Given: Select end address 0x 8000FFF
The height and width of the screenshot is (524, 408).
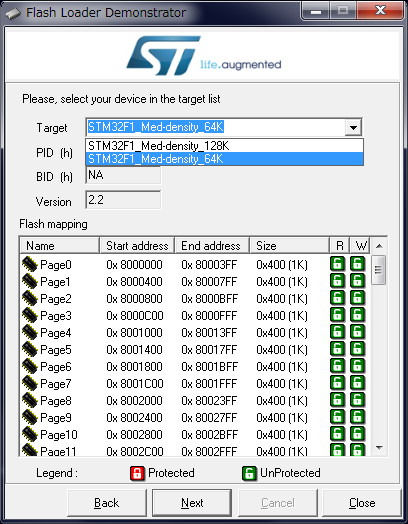Looking at the screenshot, I should pos(209,316).
